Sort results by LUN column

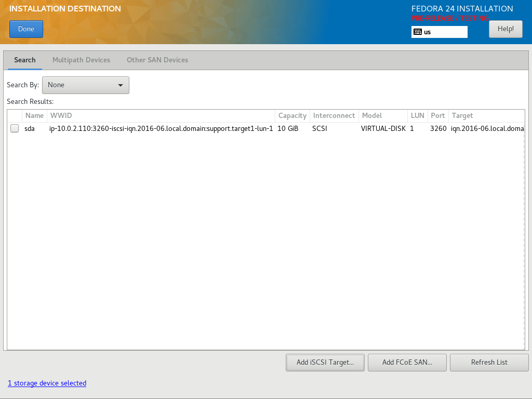(x=418, y=116)
